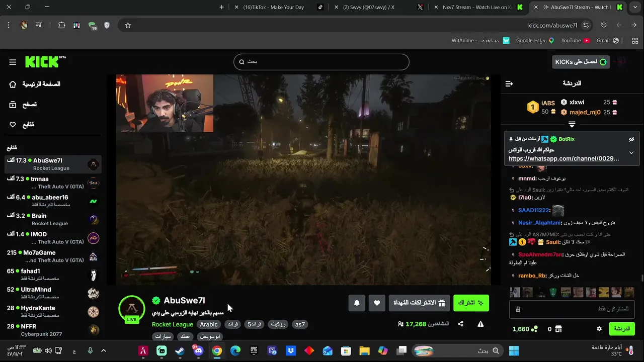Open Brain channel in sidebar

(53, 219)
